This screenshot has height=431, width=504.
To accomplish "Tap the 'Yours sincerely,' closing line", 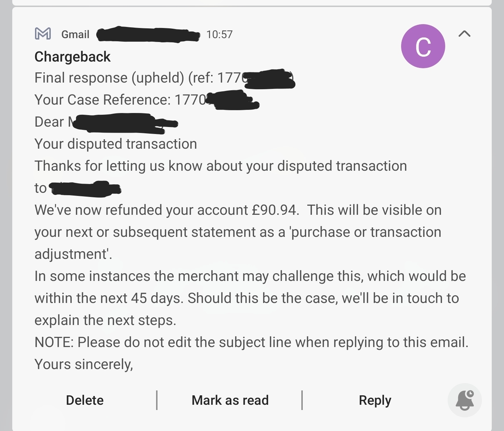I will [84, 364].
